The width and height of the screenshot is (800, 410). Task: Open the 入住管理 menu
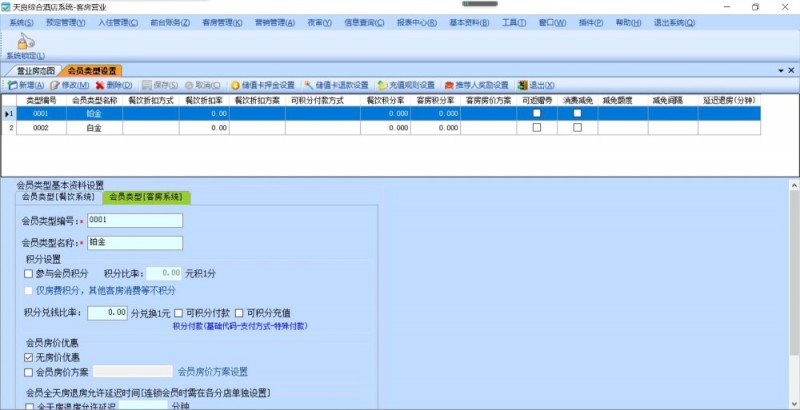[118, 22]
